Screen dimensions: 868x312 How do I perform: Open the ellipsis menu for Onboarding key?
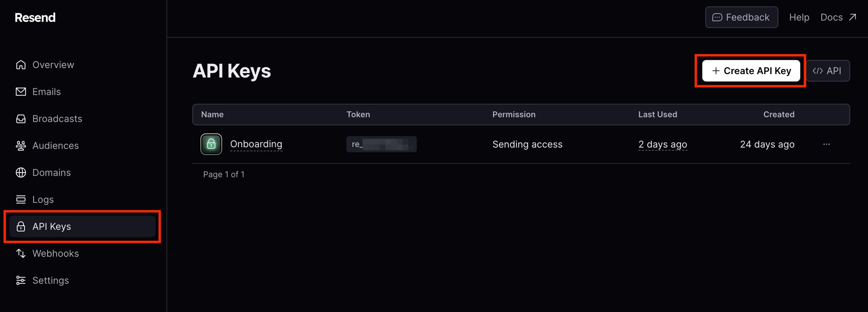click(x=827, y=144)
